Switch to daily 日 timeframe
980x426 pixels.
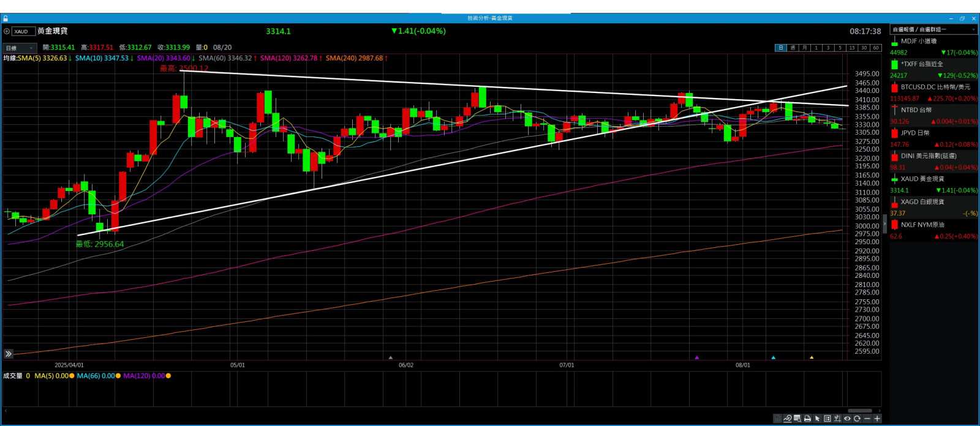pyautogui.click(x=781, y=48)
